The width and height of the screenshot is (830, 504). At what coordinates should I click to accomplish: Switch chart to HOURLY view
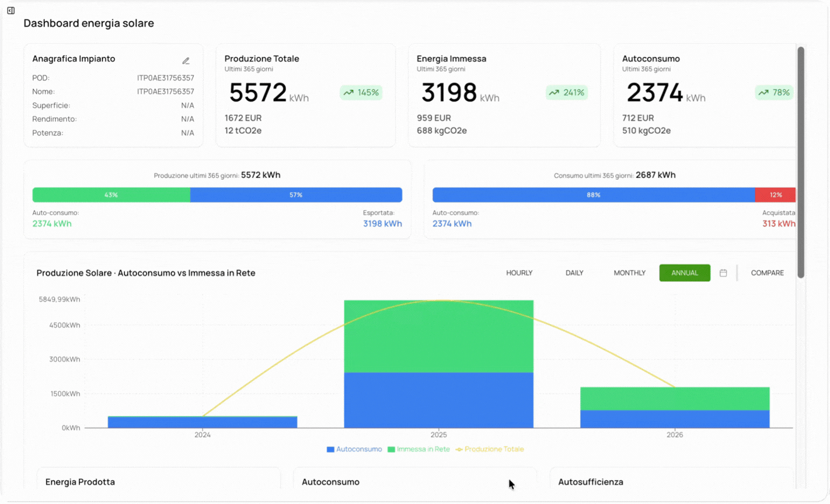point(519,273)
